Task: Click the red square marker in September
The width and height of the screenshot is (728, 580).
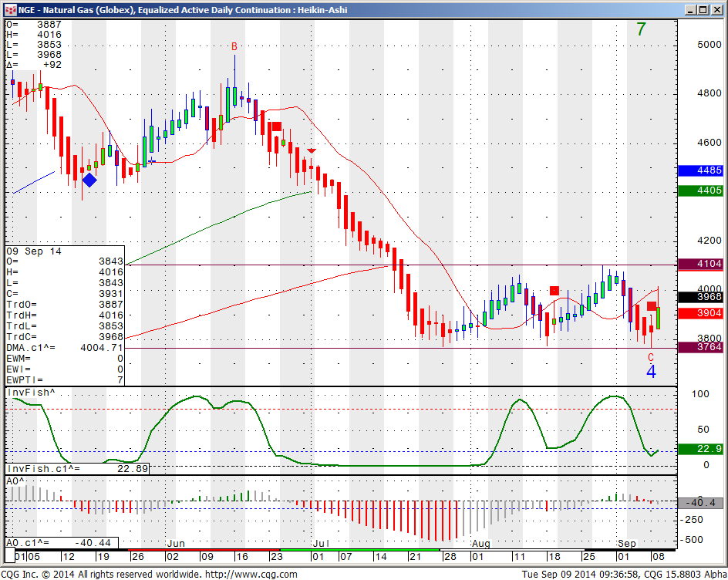Action: click(652, 306)
